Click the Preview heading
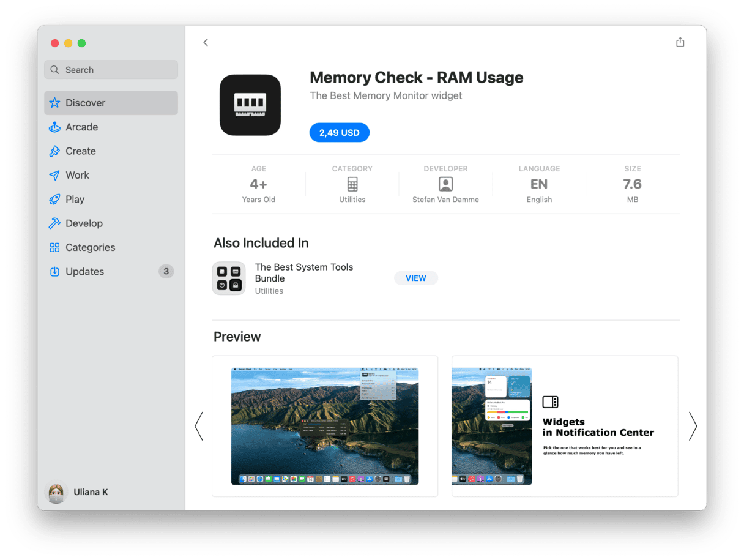Viewport: 744px width, 560px height. (x=237, y=337)
